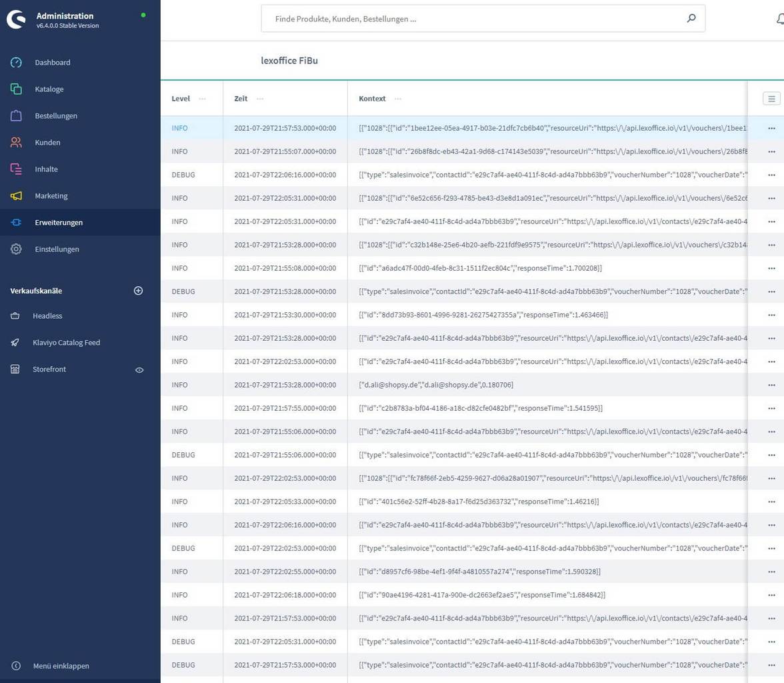Open the Kontext column options menu
This screenshot has width=784, height=683.
click(398, 99)
